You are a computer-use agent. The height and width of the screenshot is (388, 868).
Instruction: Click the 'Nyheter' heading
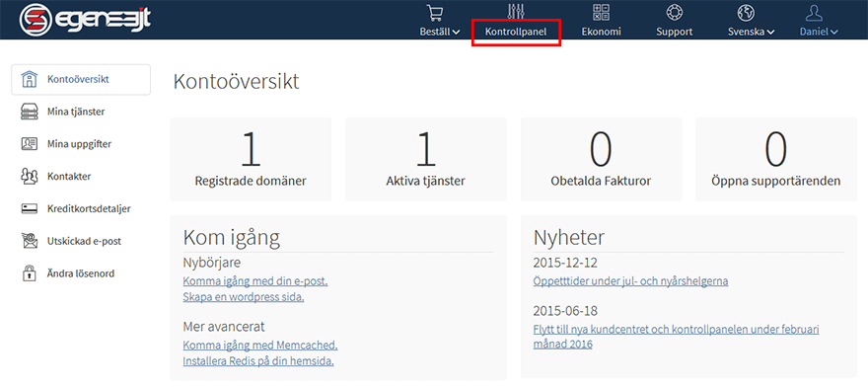[x=569, y=238]
